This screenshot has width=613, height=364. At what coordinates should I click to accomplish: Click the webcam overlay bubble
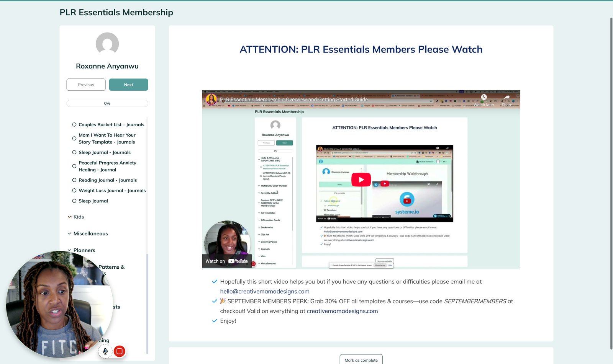point(59,304)
